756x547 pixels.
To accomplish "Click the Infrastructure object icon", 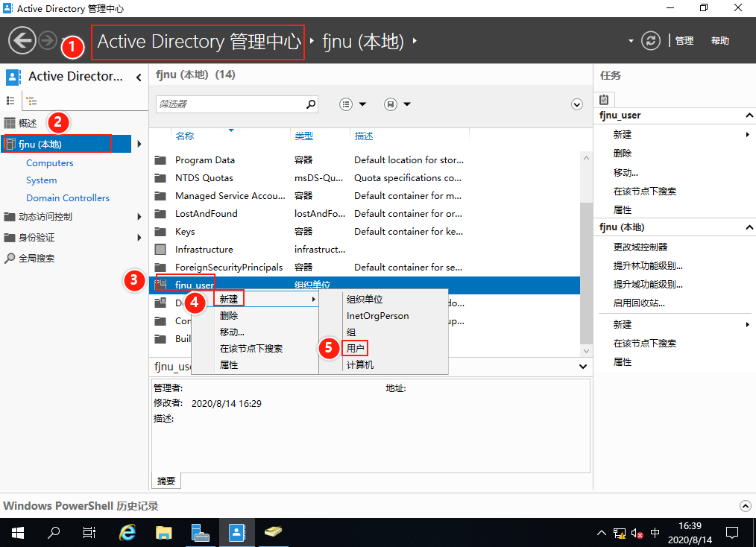I will [x=160, y=249].
